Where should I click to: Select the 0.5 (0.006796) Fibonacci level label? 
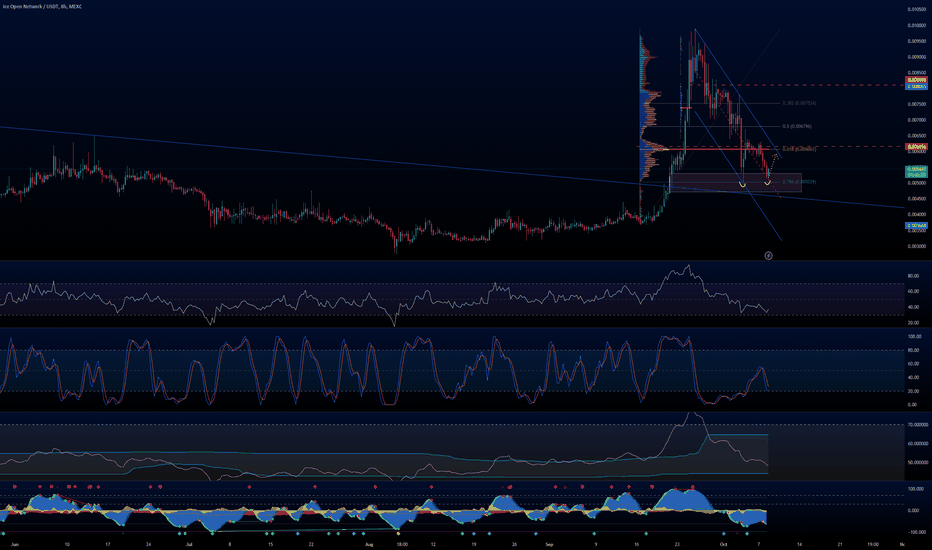click(x=797, y=126)
